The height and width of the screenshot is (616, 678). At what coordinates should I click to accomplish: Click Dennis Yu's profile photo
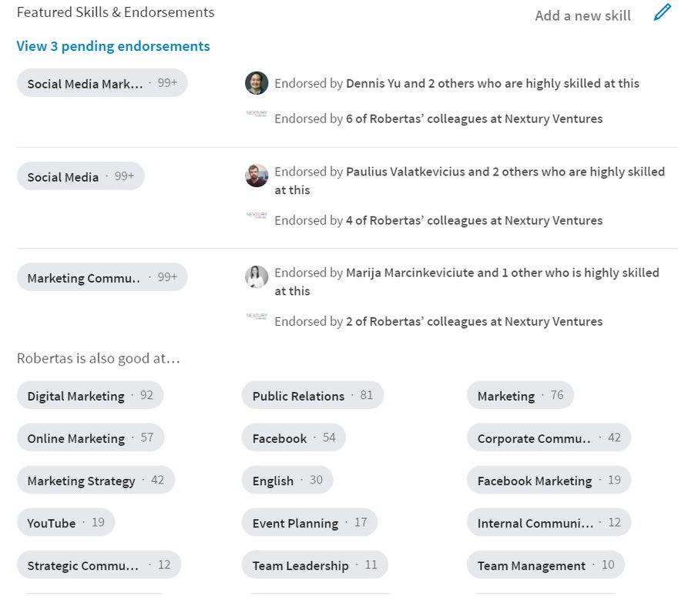(x=257, y=83)
